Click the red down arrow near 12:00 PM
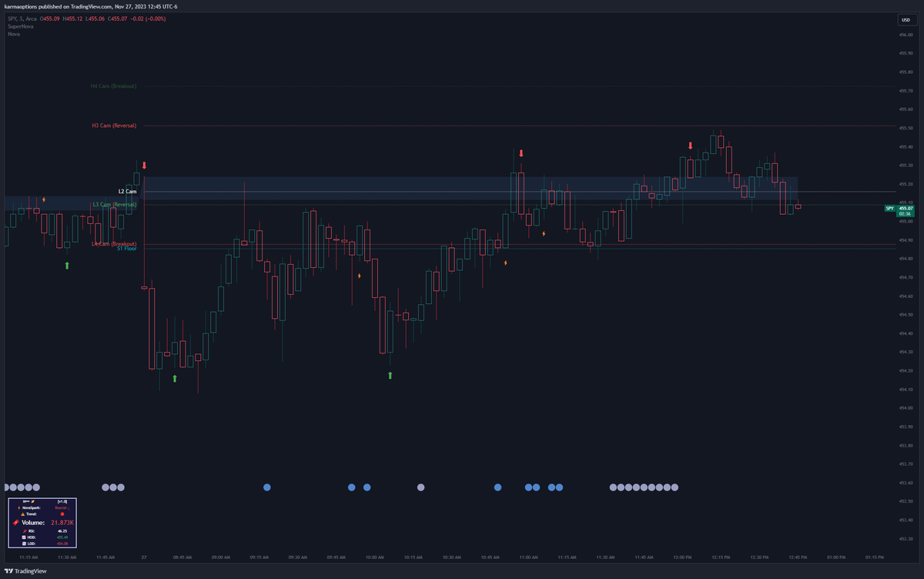 coord(691,146)
